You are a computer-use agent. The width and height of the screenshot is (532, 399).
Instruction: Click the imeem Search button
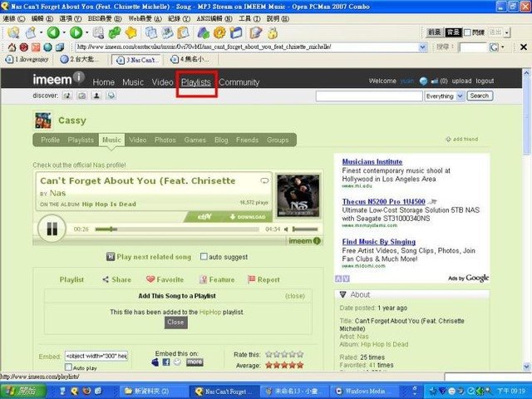[480, 96]
